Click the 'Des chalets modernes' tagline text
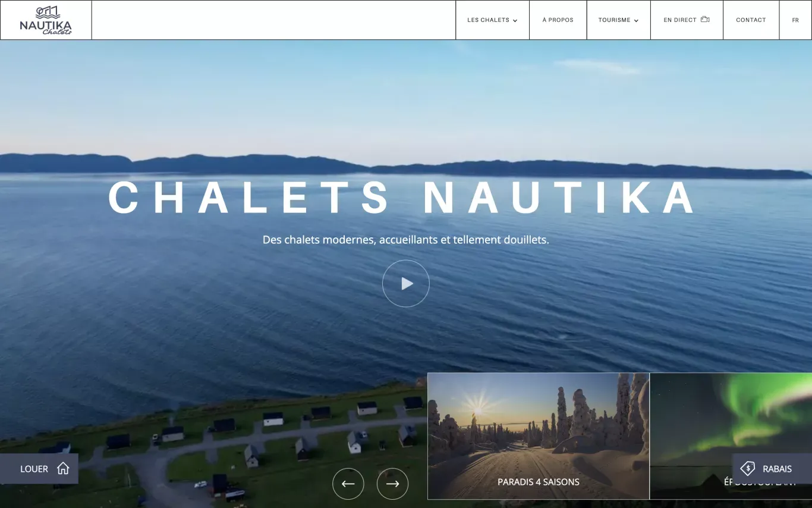 406,240
